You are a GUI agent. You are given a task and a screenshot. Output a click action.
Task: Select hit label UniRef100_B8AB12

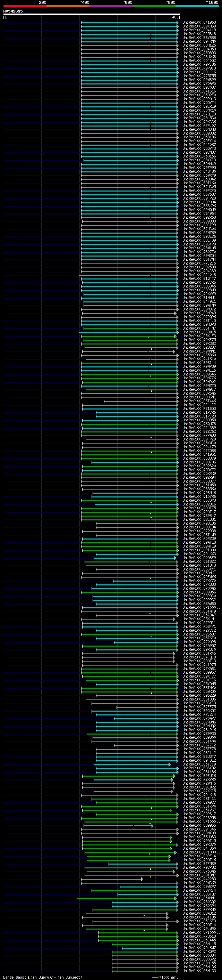(199, 913)
